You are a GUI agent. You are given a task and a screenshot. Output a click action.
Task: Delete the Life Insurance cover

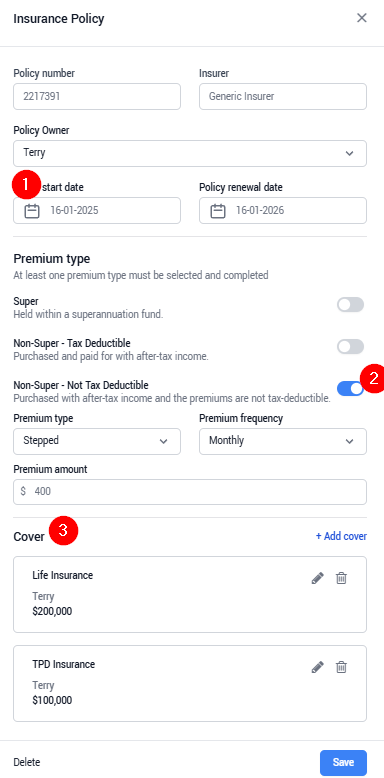point(341,578)
